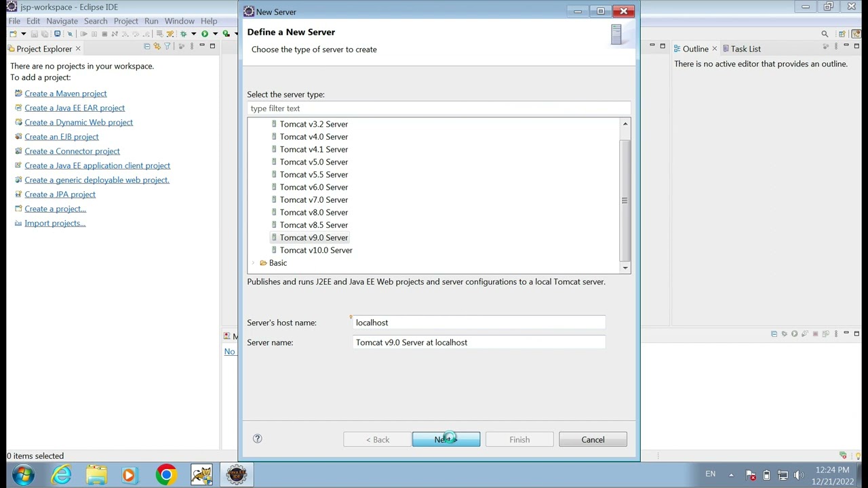Click Create a Connector project link

click(x=72, y=151)
